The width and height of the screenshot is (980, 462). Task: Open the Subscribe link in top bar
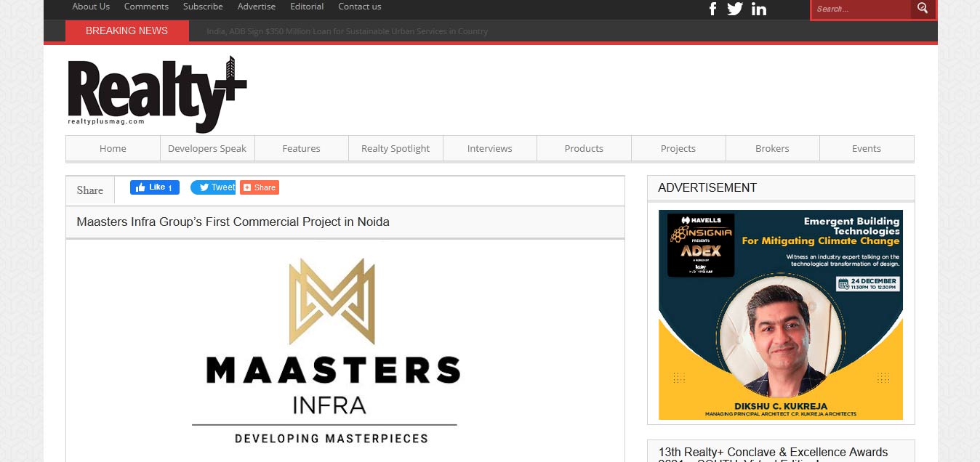(x=203, y=7)
